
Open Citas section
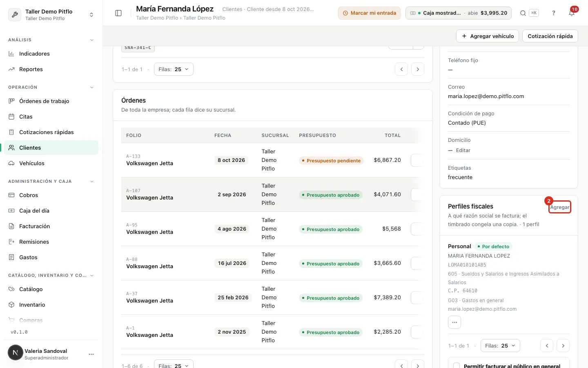tap(51, 117)
